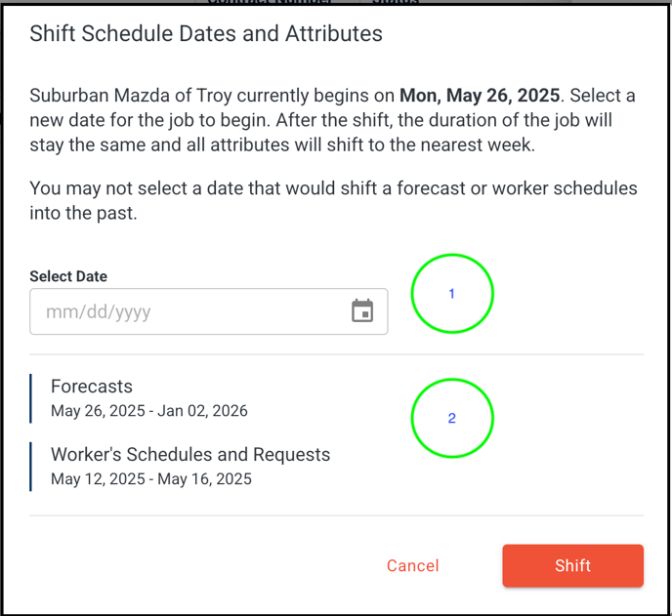This screenshot has height=616, width=672.
Task: Click the sentence about attributes shifting to nearest week
Action: 320,133
